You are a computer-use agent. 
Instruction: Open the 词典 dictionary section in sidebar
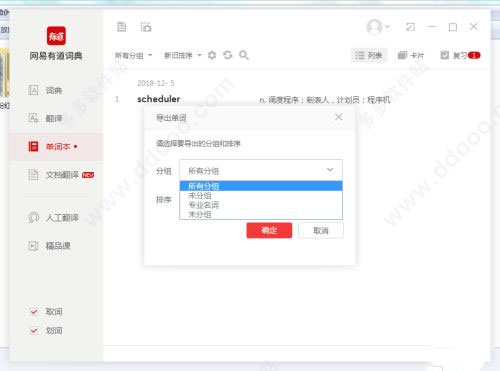point(45,90)
